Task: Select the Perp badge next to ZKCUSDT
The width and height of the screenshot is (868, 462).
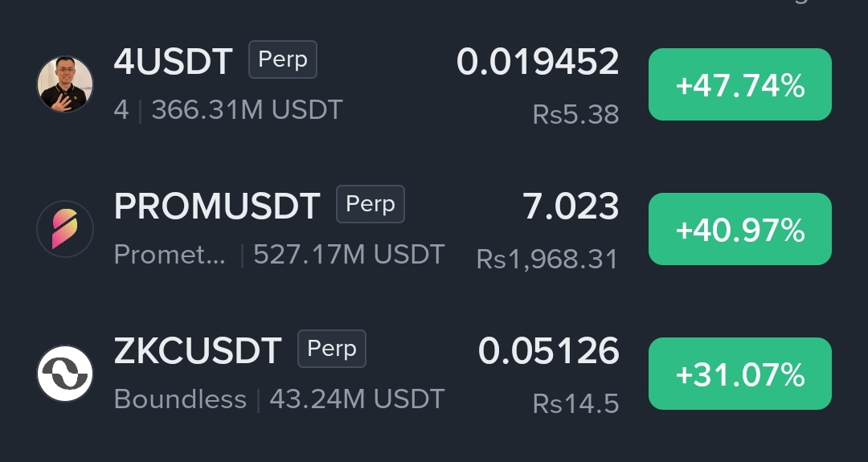Action: click(332, 349)
